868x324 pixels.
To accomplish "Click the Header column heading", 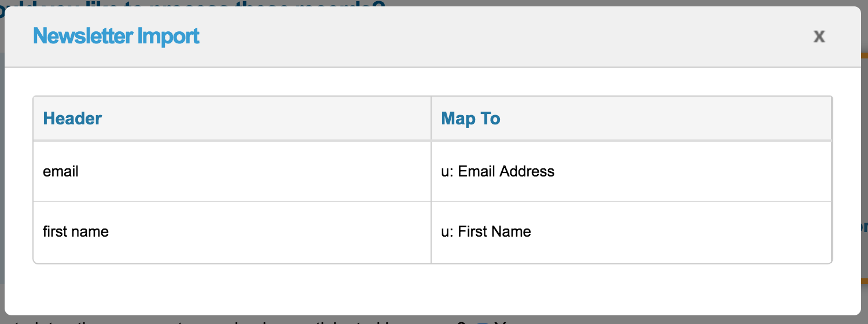I will point(72,119).
